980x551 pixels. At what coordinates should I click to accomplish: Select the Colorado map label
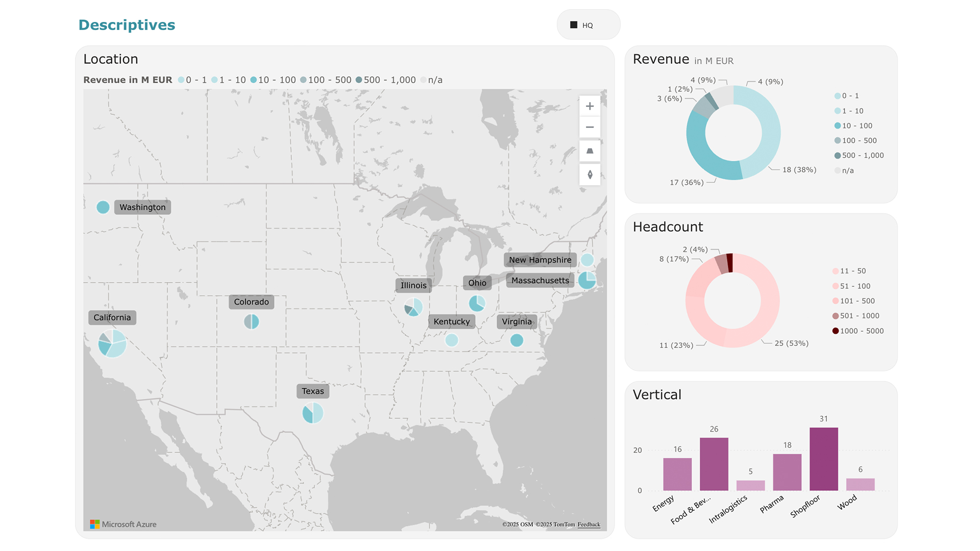251,302
